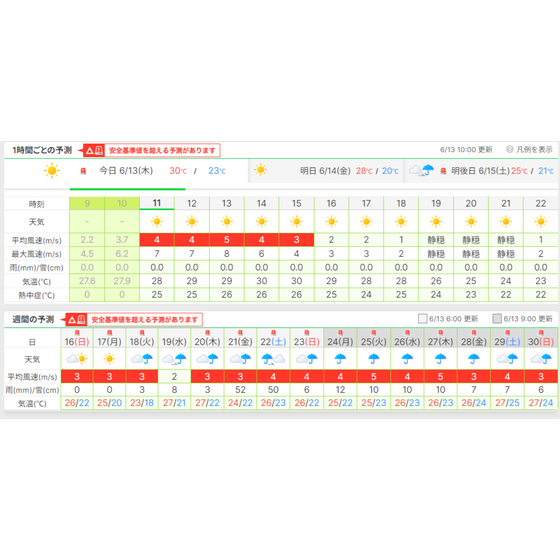Viewport: 560px width, 560px height.
Task: Switch to the 明日 6/14(金) forecast tab
Action: tap(326, 171)
